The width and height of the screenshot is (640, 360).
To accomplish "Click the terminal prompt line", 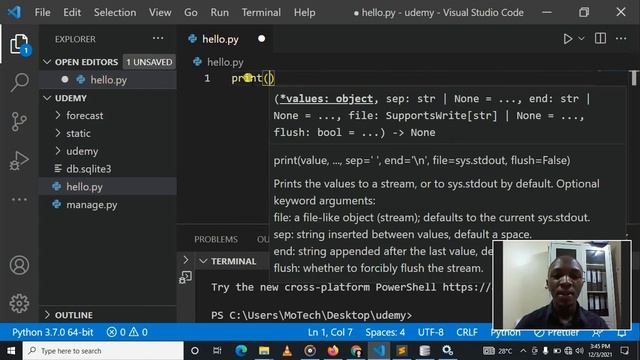I will coord(311,316).
